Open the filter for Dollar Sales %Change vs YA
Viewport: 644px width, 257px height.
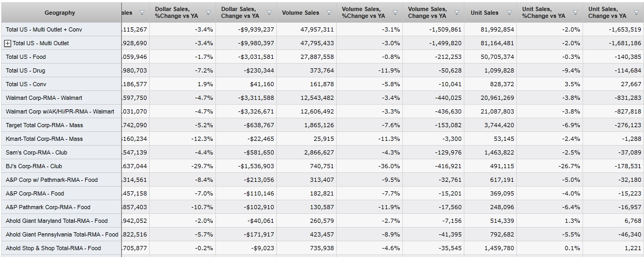(208, 13)
